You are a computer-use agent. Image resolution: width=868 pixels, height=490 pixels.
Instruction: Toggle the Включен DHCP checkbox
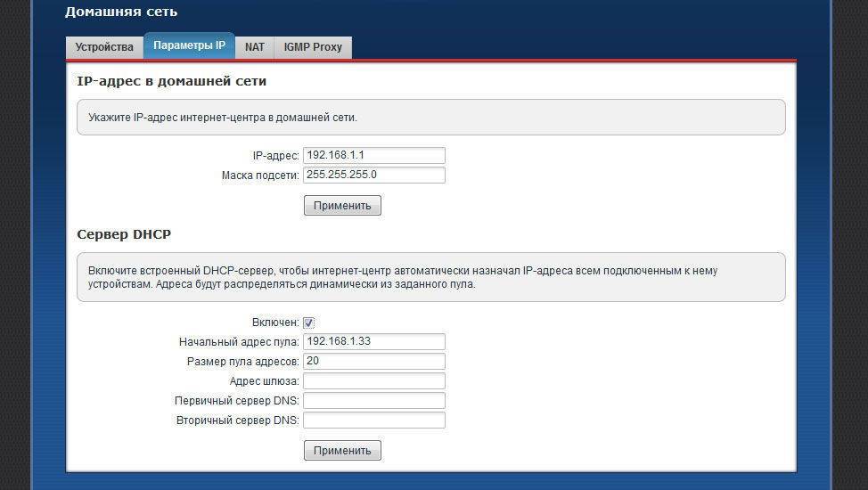(309, 323)
